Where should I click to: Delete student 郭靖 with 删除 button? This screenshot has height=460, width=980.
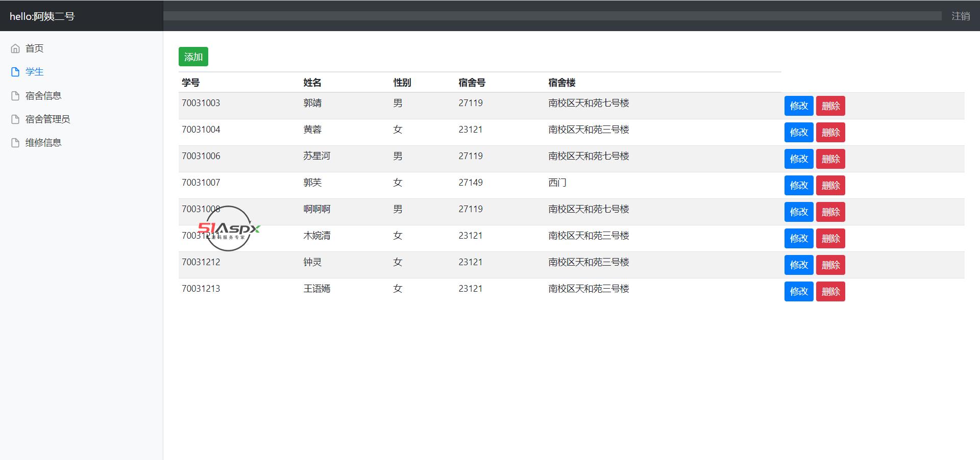[830, 106]
